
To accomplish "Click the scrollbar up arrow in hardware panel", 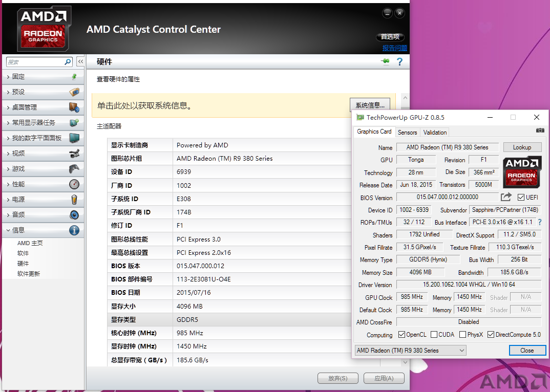I will click(405, 98).
